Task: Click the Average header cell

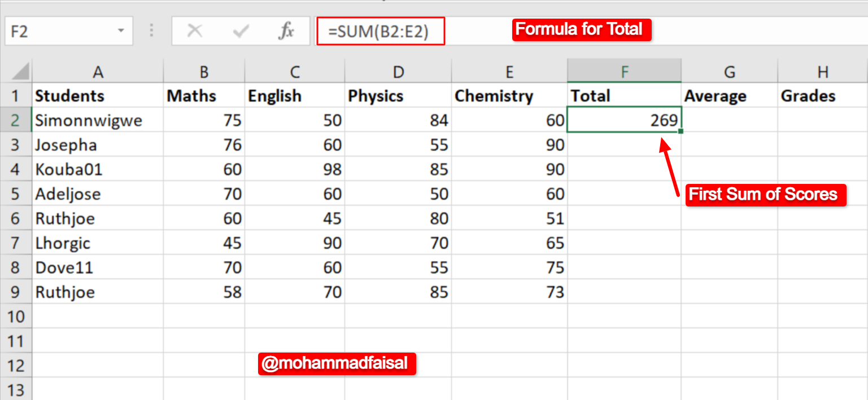Action: (x=730, y=96)
